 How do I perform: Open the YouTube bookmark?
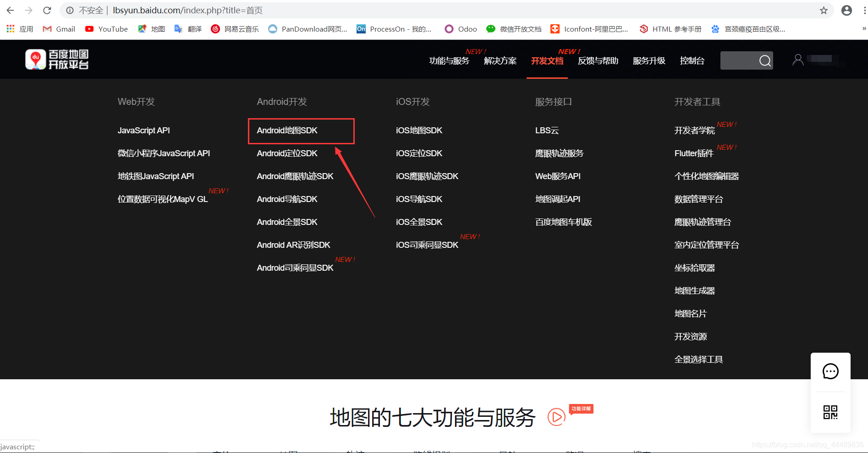(106, 29)
